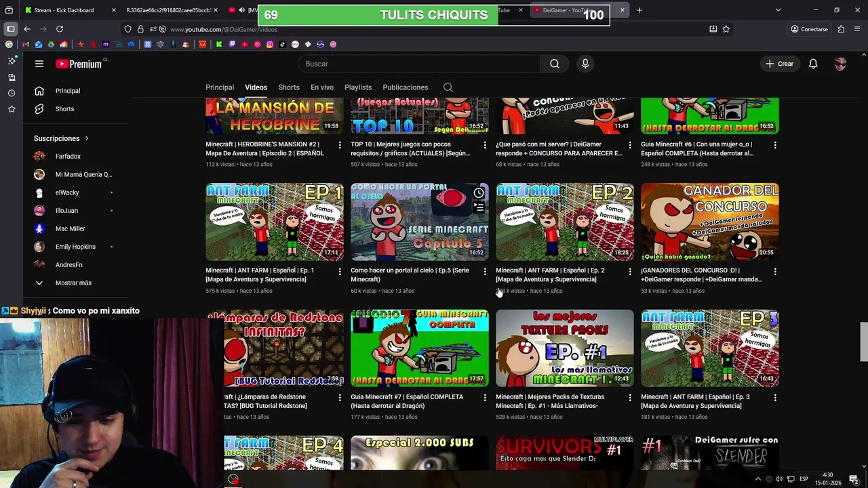Open Shorts from sidebar icon
This screenshot has height=488, width=868.
tap(39, 109)
